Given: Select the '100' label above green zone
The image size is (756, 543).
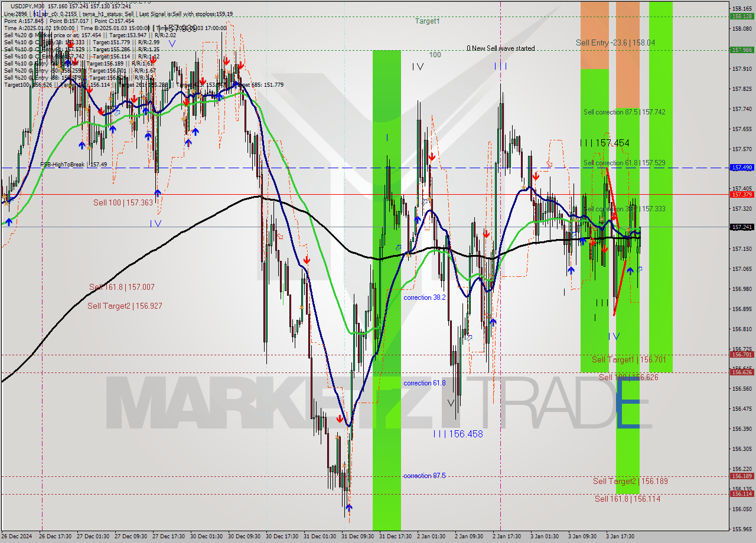Looking at the screenshot, I should pyautogui.click(x=435, y=55).
